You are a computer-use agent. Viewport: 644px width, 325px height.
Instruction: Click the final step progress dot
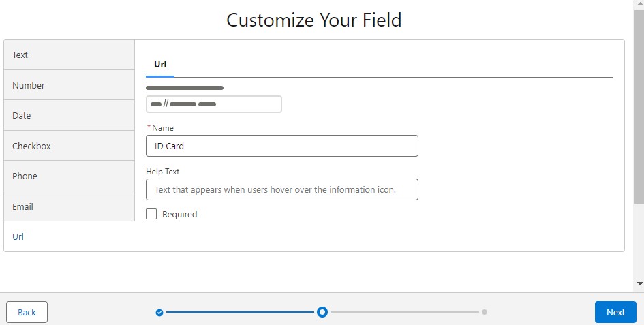485,312
